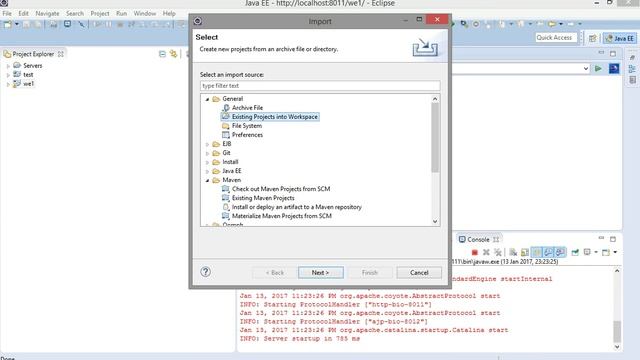640x360 pixels.
Task: Open the File menu
Action: (7, 13)
